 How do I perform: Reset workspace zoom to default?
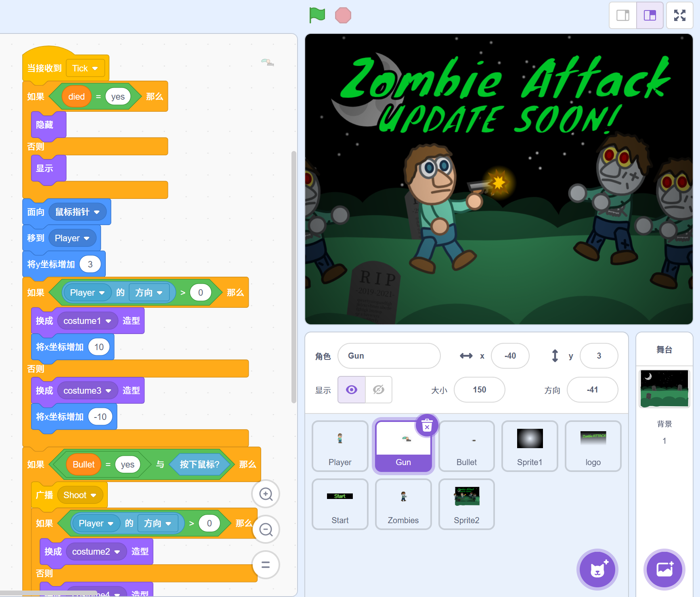[266, 565]
